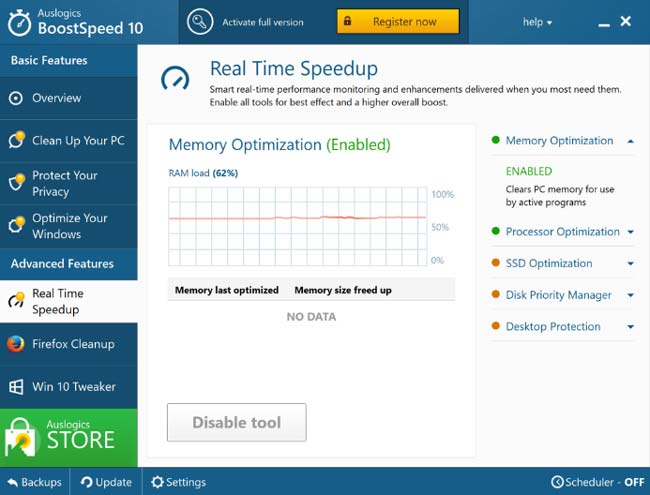Viewport: 650px width, 495px height.
Task: Click the BoostSpeed stopwatch logo icon
Action: [x=19, y=23]
